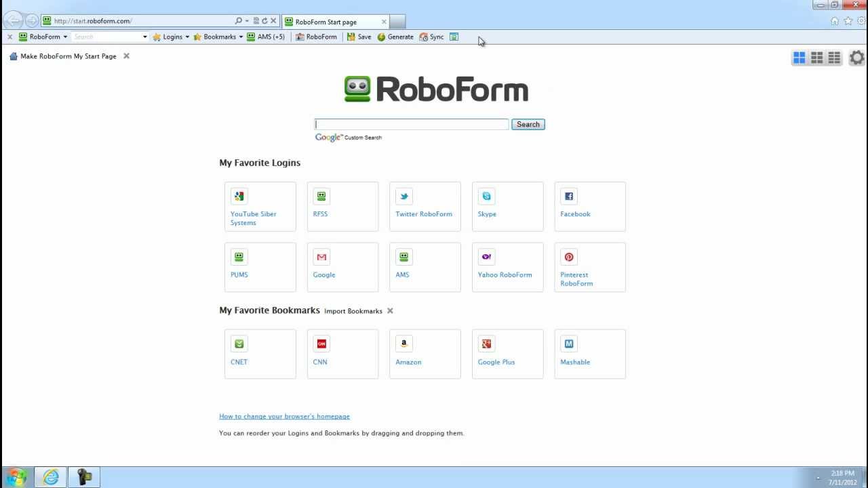This screenshot has width=868, height=488.
Task: Open the Bookmarks dropdown in toolbar
Action: (x=218, y=37)
